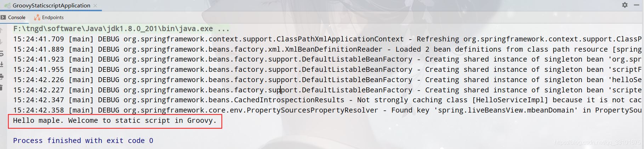This screenshot has height=149, width=644.
Task: Click the Spring leaf icon on run tab
Action: click(7, 5)
